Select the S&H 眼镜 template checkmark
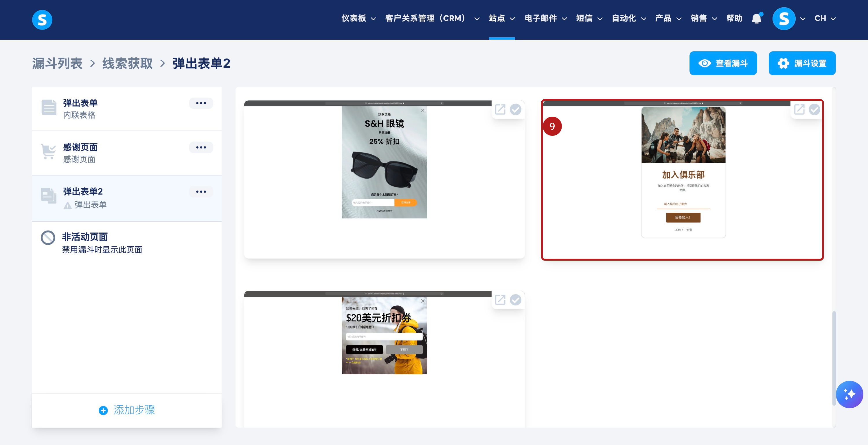The width and height of the screenshot is (868, 445). click(516, 109)
